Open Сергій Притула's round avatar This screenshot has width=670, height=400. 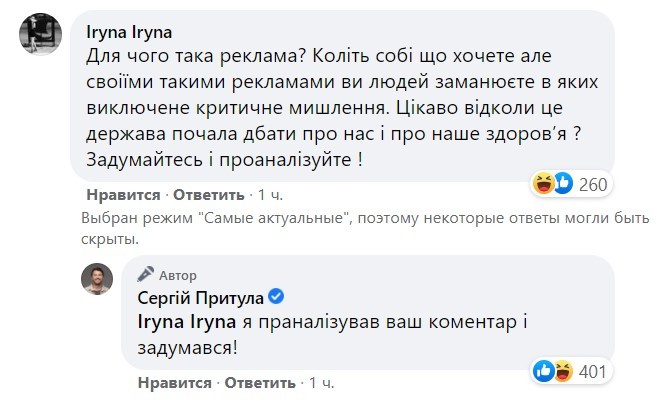97,283
